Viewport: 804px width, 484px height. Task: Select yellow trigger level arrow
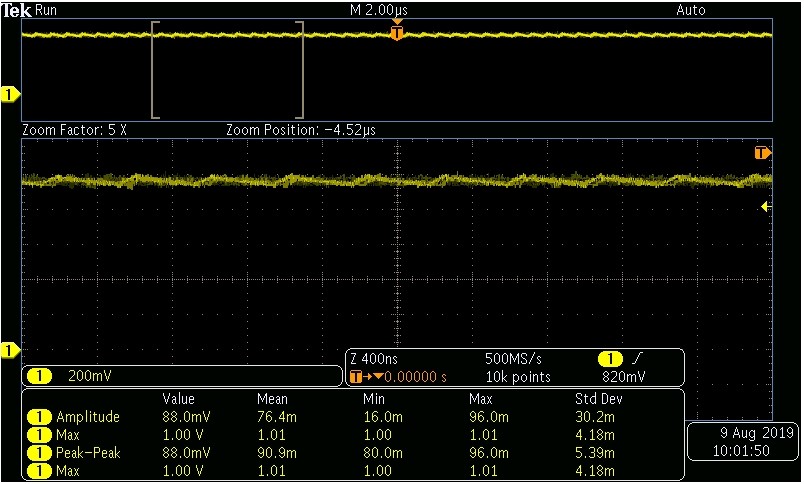(x=766, y=207)
